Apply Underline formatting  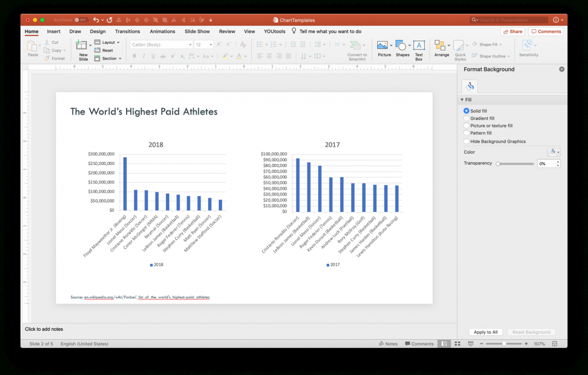pos(153,56)
